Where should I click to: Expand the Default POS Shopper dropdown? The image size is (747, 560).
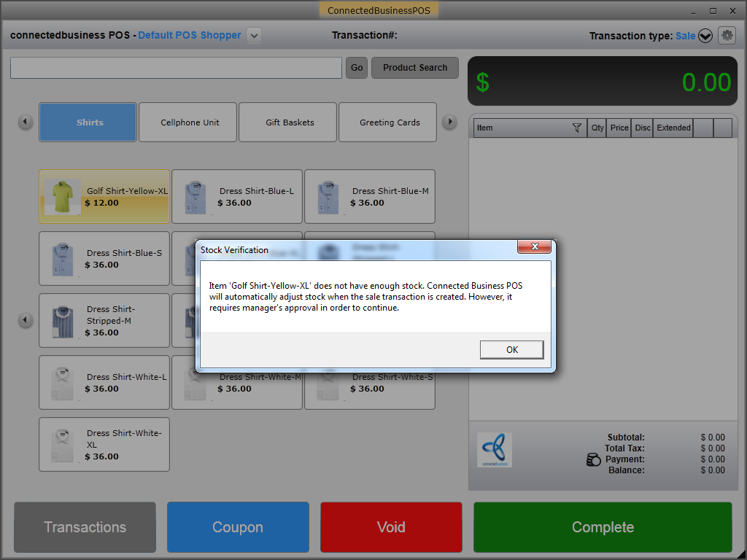(254, 35)
